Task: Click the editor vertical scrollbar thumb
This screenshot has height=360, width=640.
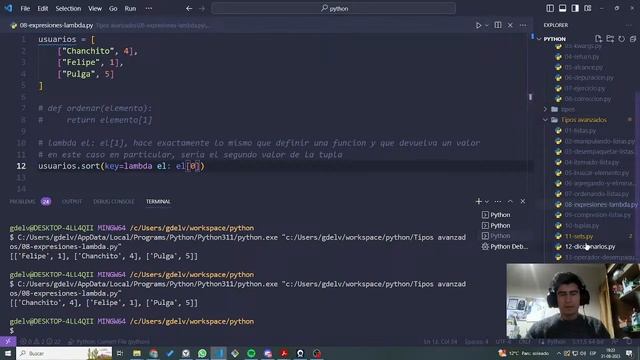Action: click(x=530, y=97)
